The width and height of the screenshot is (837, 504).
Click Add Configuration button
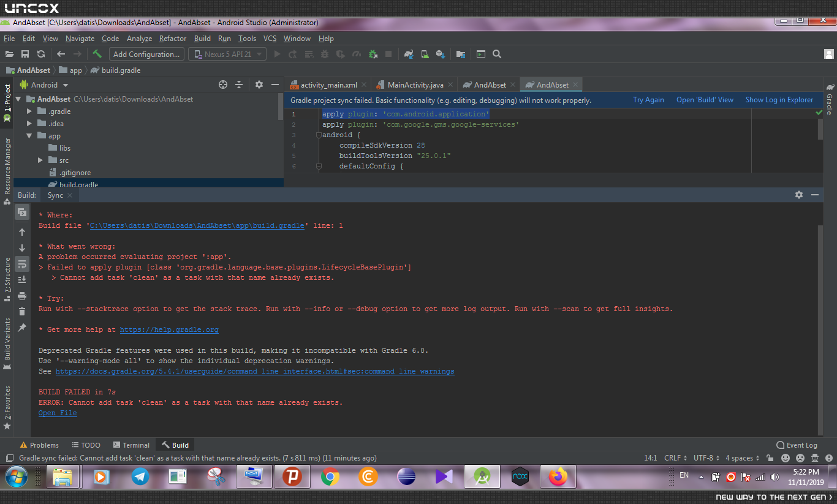[146, 54]
